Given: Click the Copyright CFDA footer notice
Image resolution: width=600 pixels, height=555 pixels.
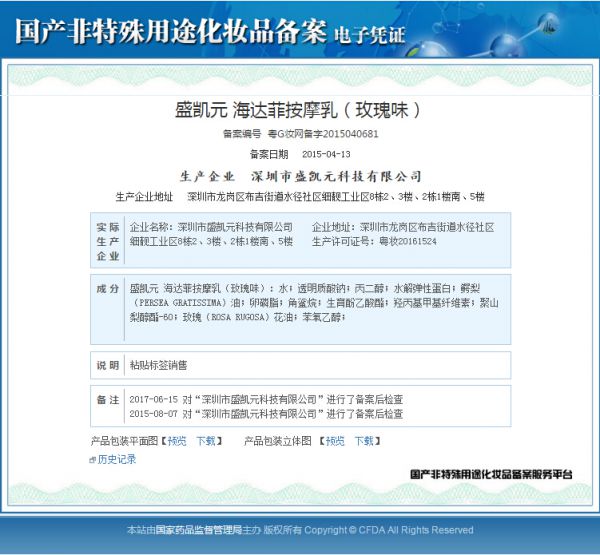Looking at the screenshot, I should (x=389, y=530).
